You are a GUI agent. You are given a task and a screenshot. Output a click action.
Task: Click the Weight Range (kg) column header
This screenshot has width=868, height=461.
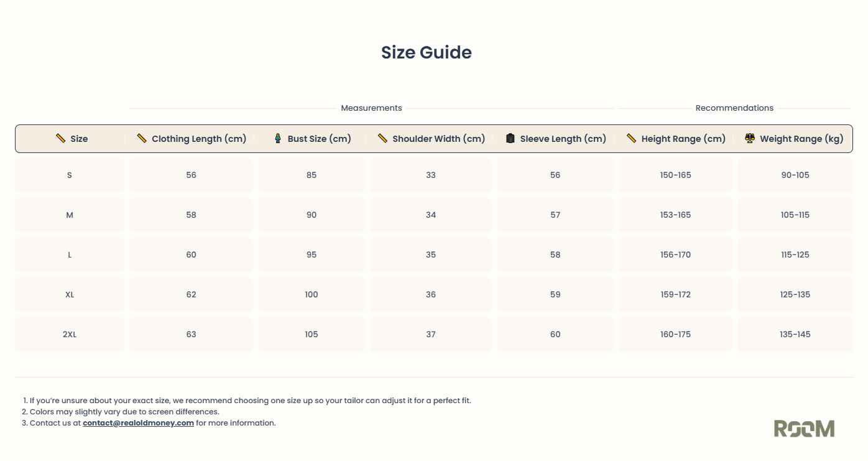click(x=801, y=139)
